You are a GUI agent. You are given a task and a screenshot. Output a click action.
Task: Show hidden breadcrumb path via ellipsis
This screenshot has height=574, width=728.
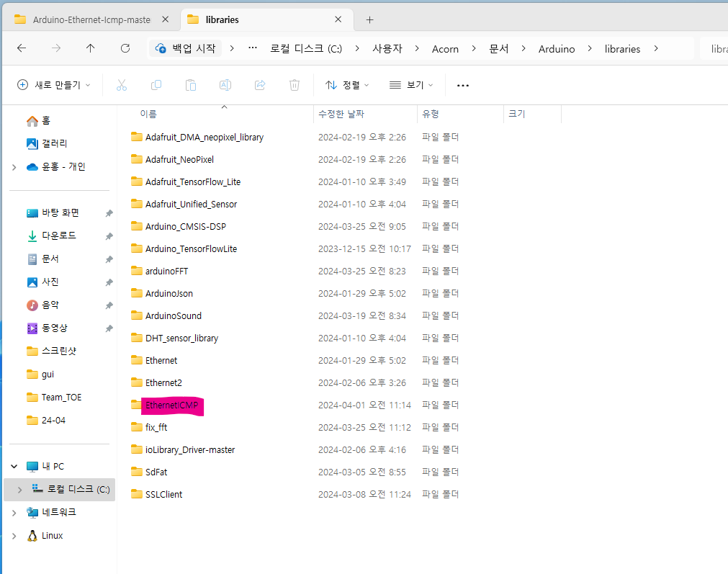pos(253,48)
